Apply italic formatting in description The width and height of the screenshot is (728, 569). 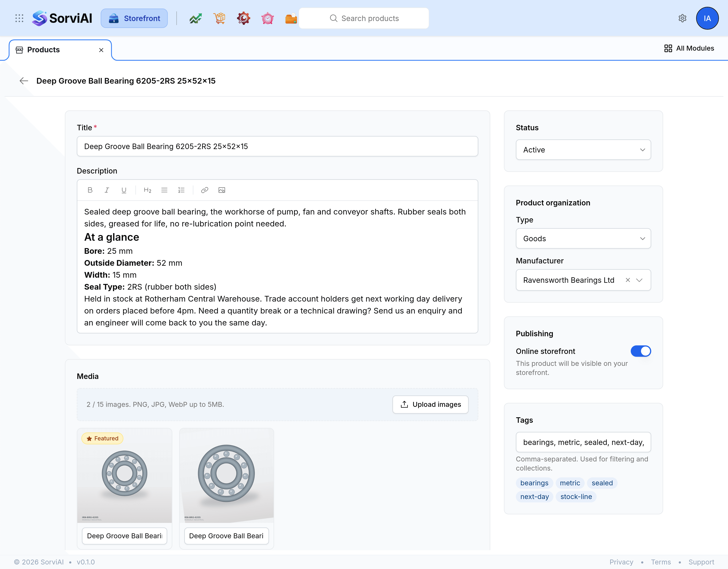point(107,190)
